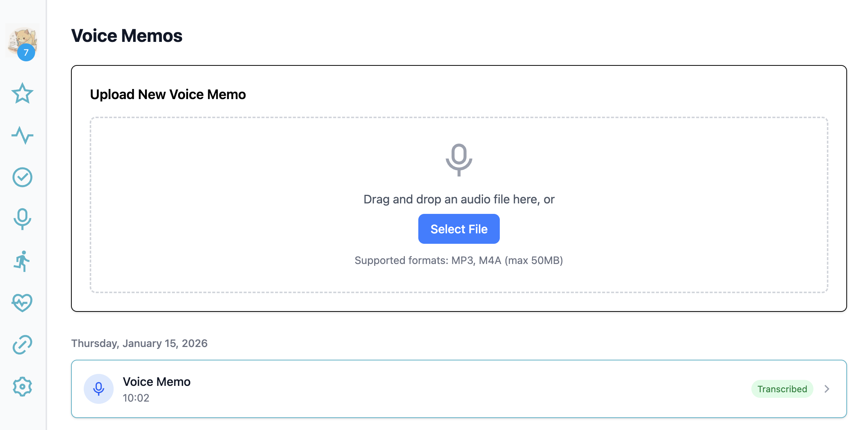Click the Voice Memos page heading
868x430 pixels.
127,36
